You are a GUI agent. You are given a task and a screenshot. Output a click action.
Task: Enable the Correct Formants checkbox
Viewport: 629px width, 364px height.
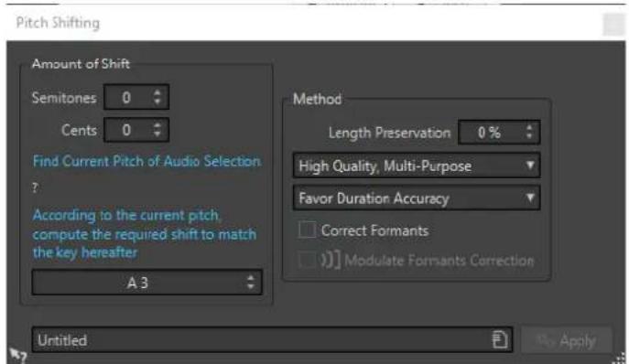click(x=308, y=230)
